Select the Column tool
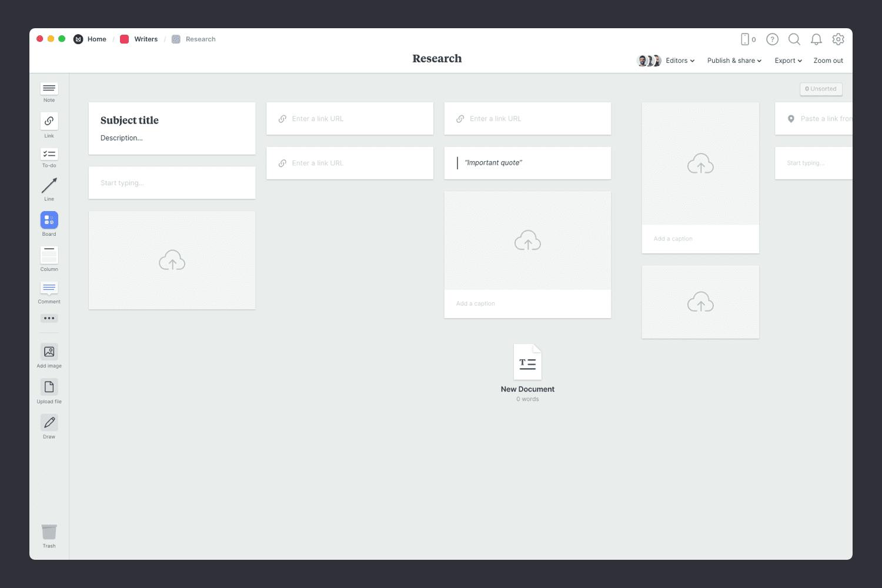 pyautogui.click(x=49, y=255)
